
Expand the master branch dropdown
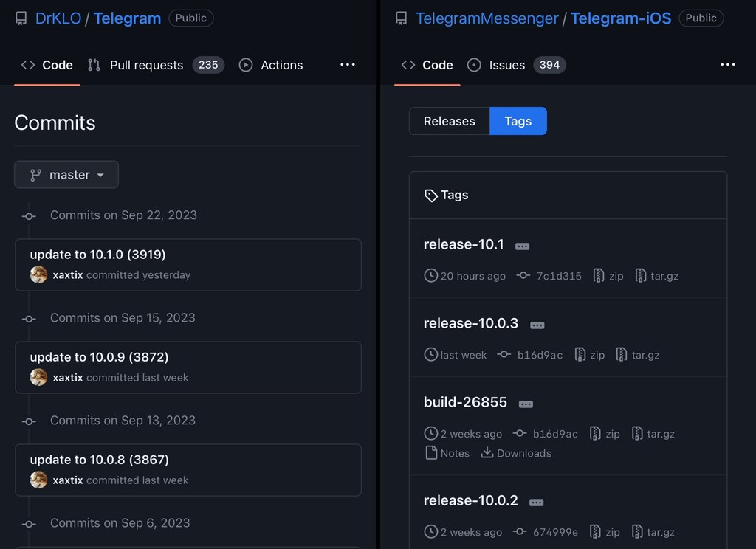point(66,174)
